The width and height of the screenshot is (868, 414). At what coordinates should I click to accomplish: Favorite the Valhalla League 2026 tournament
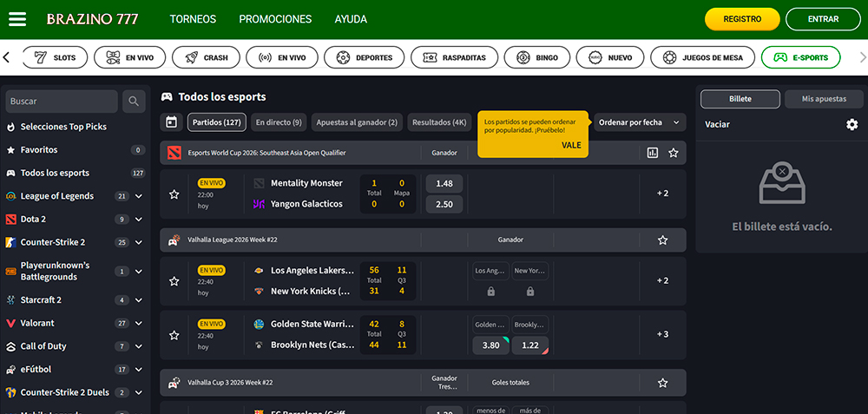pyautogui.click(x=662, y=240)
